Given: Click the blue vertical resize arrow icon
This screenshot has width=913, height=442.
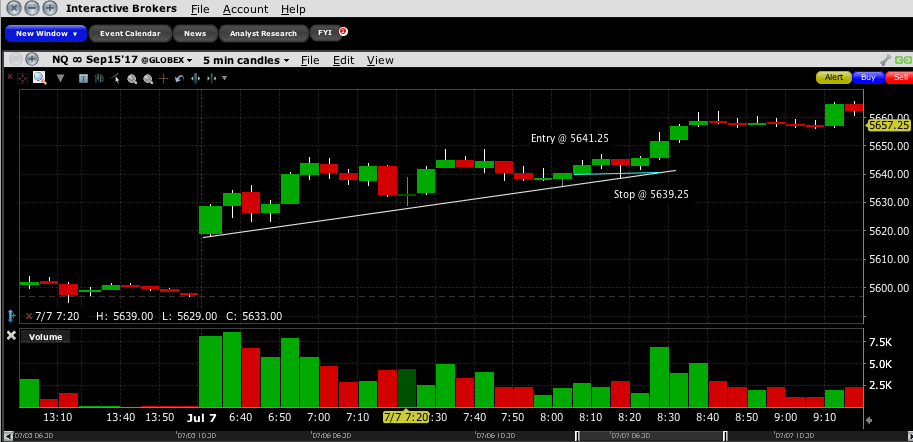Looking at the screenshot, I should 10,316.
